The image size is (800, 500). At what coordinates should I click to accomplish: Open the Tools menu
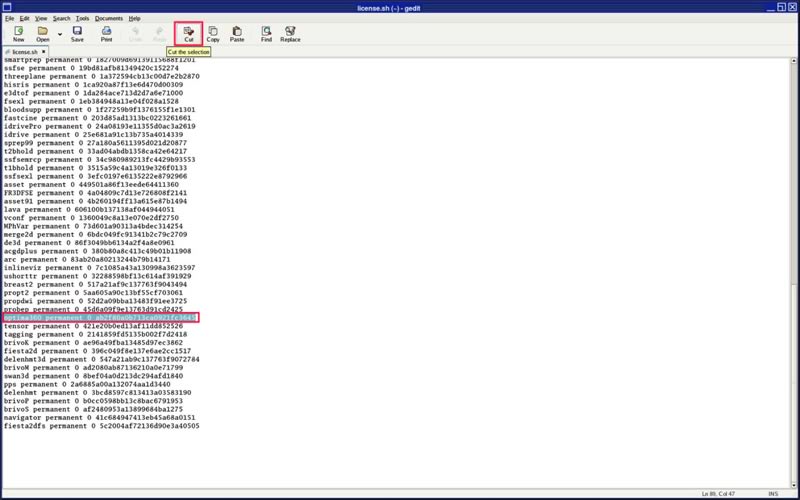pos(82,18)
